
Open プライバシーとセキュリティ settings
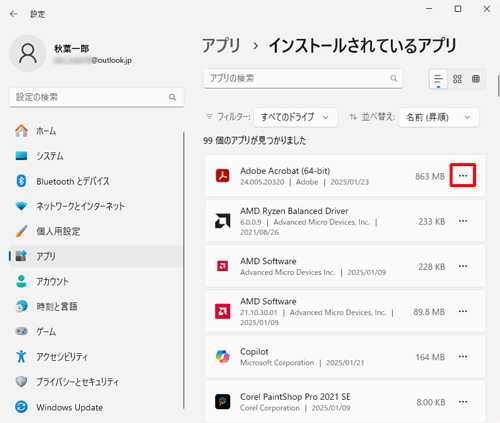point(96,382)
